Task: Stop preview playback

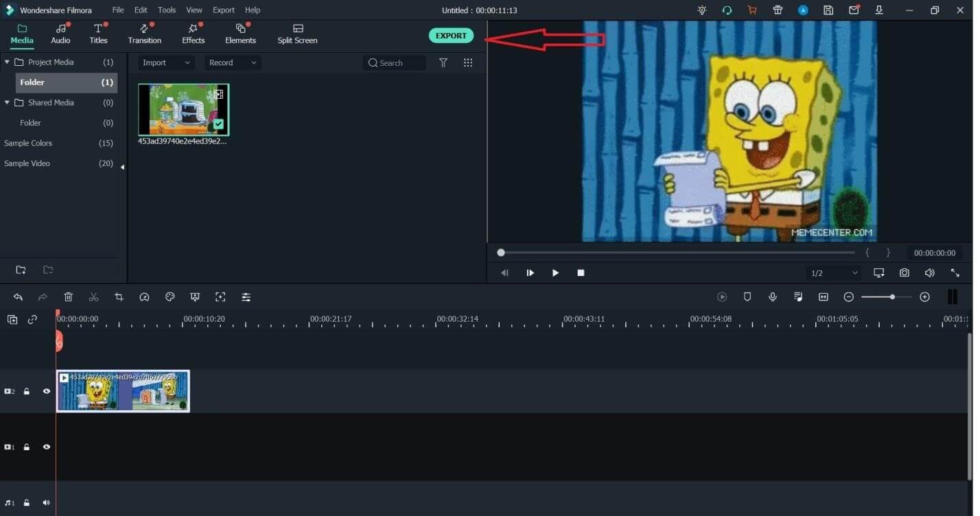Action: point(581,272)
